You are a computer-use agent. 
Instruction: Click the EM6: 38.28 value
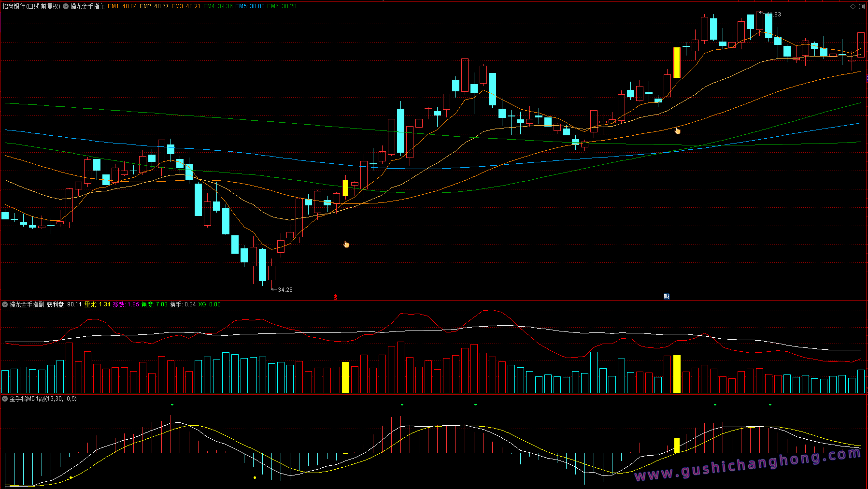click(282, 6)
